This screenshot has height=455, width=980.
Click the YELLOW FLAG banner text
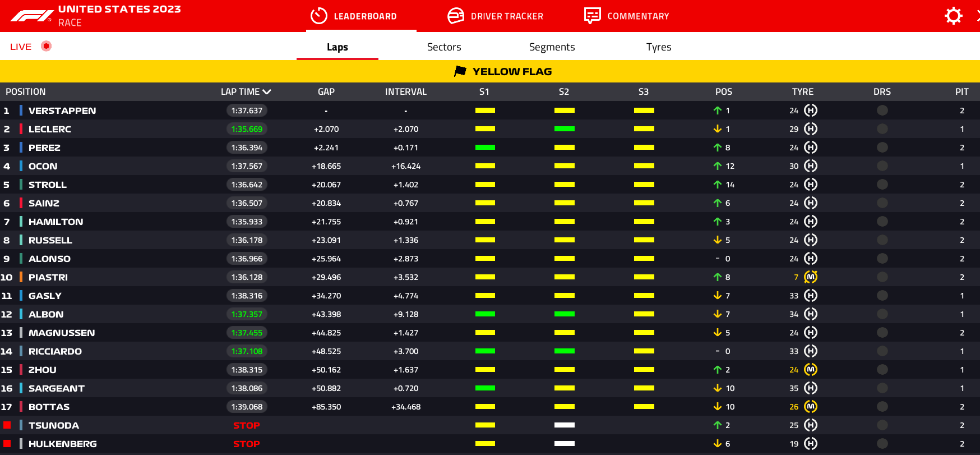[x=512, y=72]
